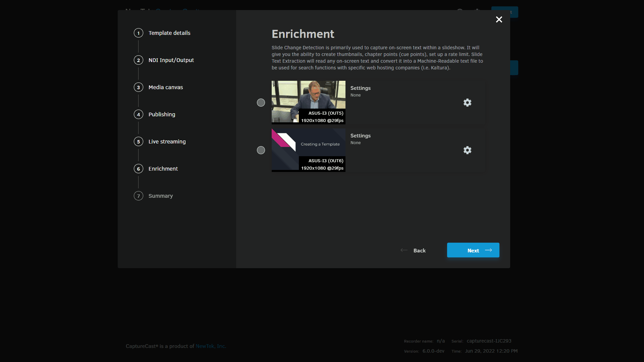The width and height of the screenshot is (644, 362).
Task: Click step 7 circle icon
Action: pos(138,196)
